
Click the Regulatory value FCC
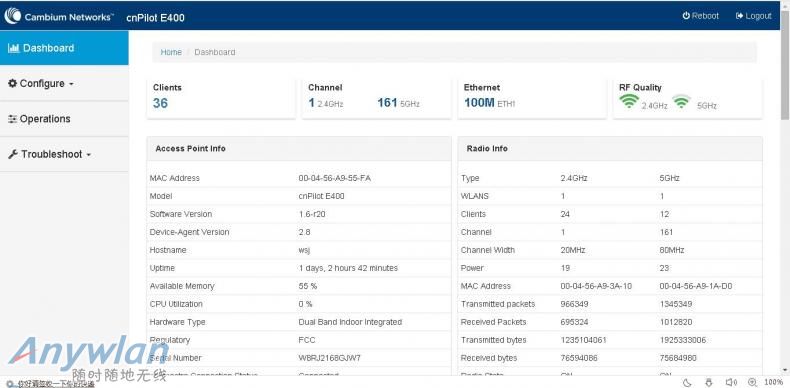[x=307, y=340]
